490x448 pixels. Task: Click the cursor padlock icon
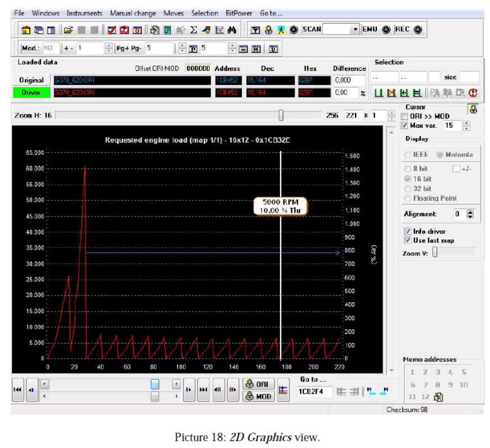coord(472,109)
